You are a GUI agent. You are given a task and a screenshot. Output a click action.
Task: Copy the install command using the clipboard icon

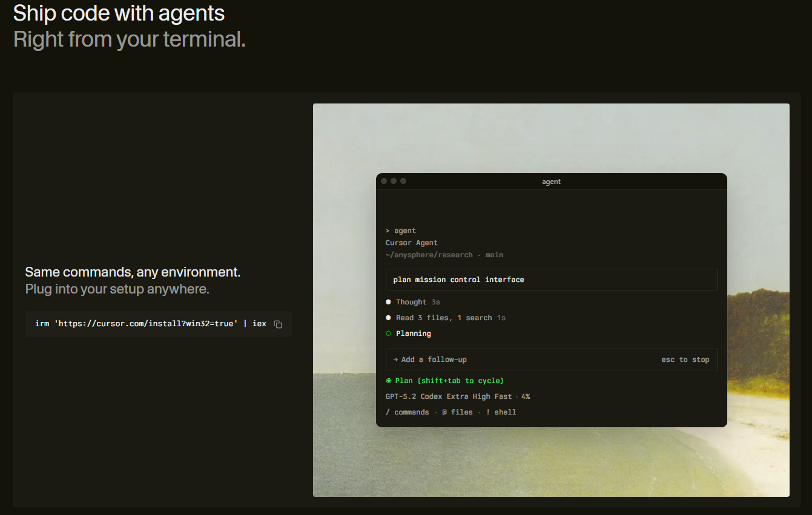[x=277, y=324]
